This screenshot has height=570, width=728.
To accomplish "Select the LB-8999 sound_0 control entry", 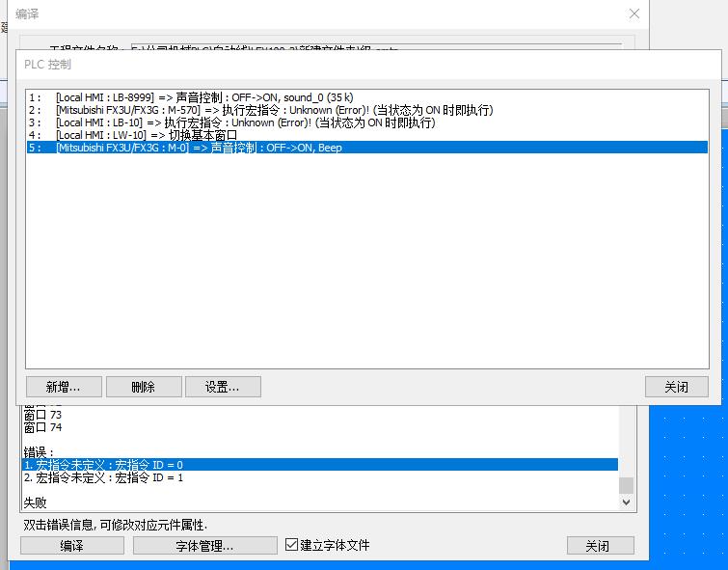I will pyautogui.click(x=204, y=97).
